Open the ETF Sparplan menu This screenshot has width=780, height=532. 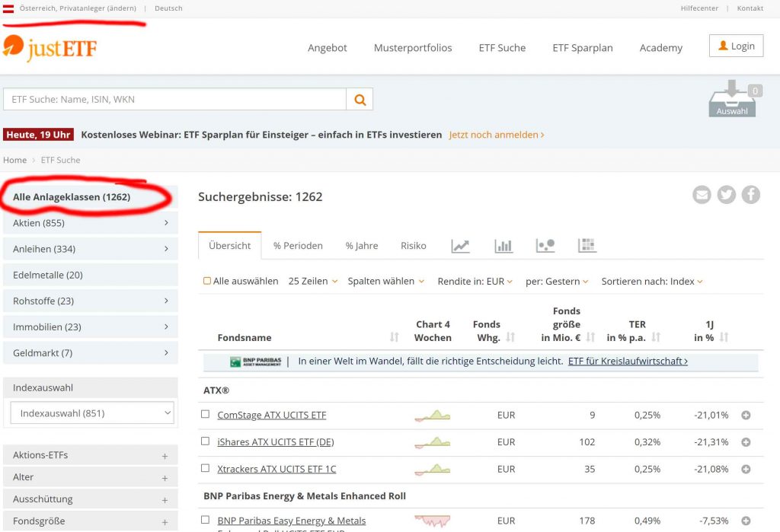pos(583,48)
